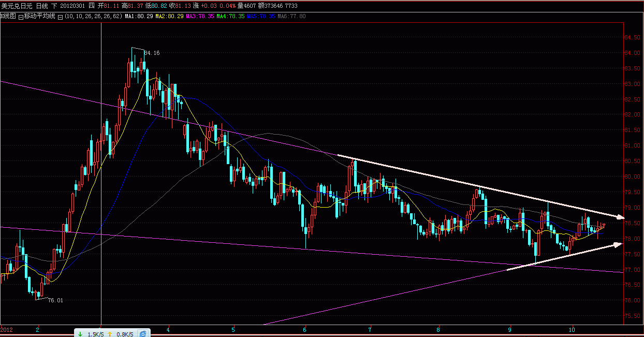644x337 pixels.
Task: Click the 2012 year label on time axis
Action: 6,329
